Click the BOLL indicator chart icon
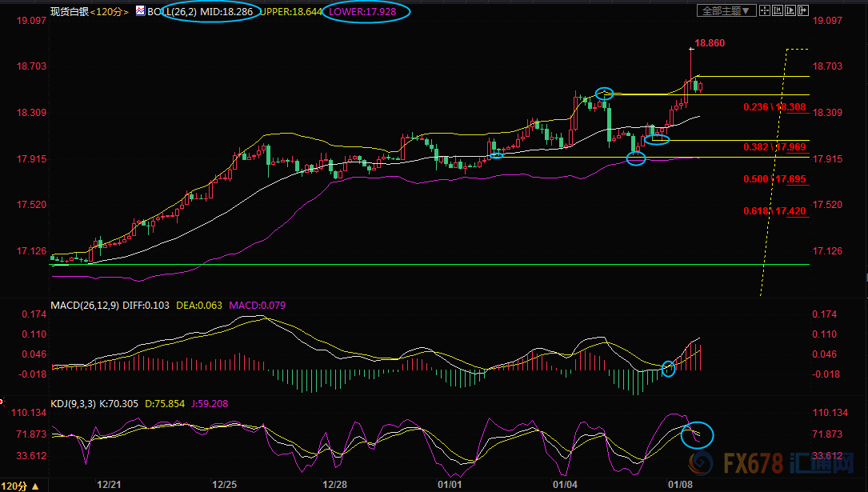The image size is (868, 492). tap(140, 11)
